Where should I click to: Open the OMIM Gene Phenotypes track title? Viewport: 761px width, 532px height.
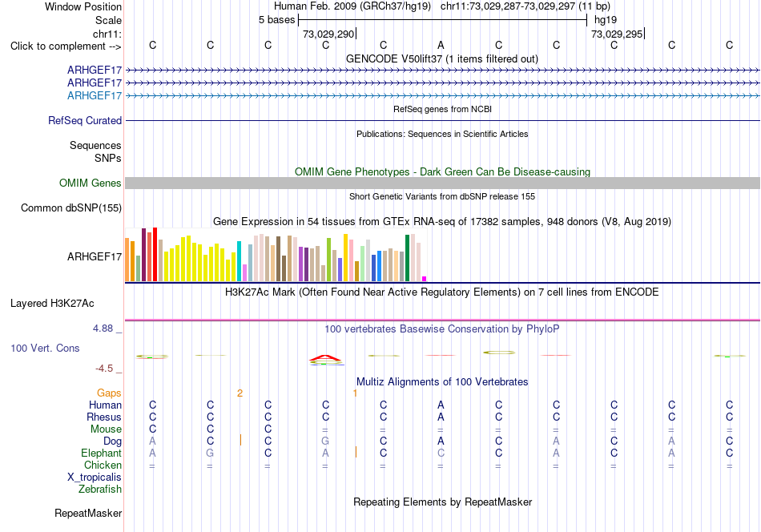pos(442,171)
